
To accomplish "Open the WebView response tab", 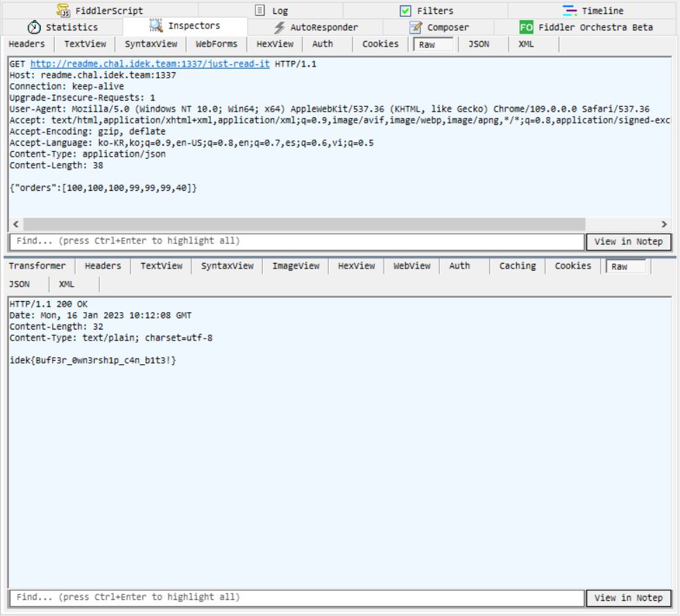I will [x=412, y=266].
